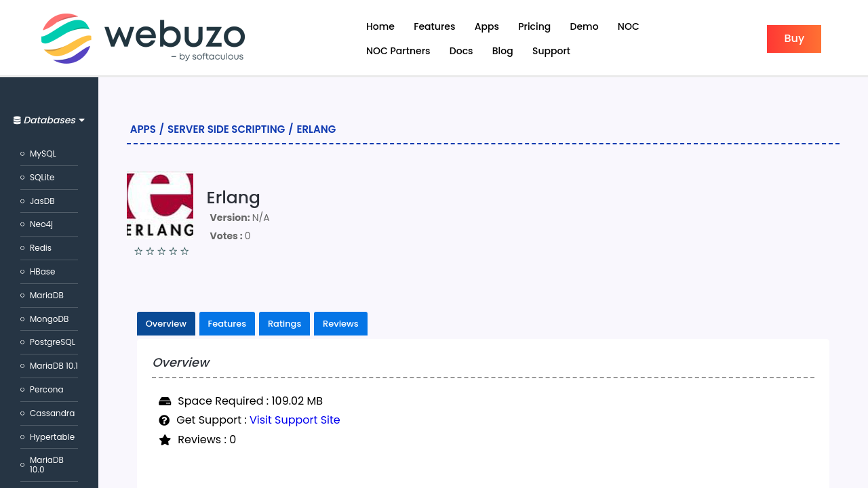This screenshot has height=488, width=868.
Task: Click the database icon beside Databases
Action: 17,121
